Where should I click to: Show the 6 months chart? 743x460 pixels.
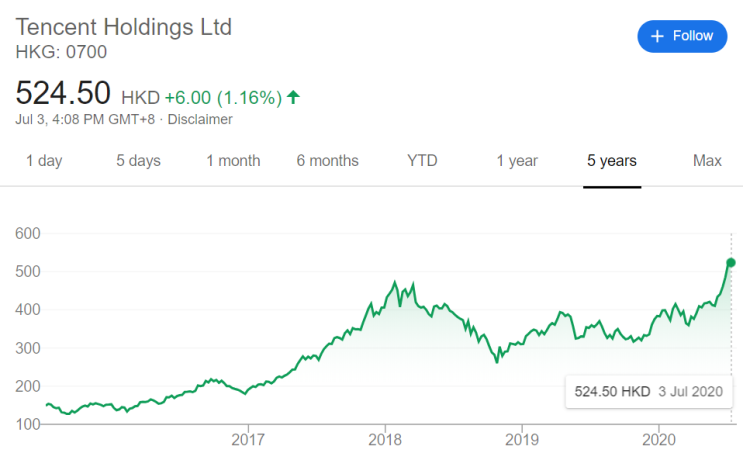pos(327,160)
